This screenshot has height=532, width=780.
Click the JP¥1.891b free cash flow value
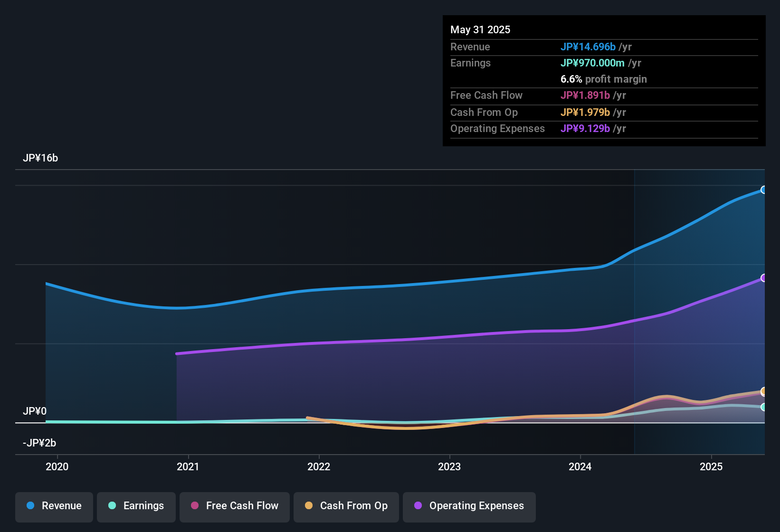coord(585,95)
